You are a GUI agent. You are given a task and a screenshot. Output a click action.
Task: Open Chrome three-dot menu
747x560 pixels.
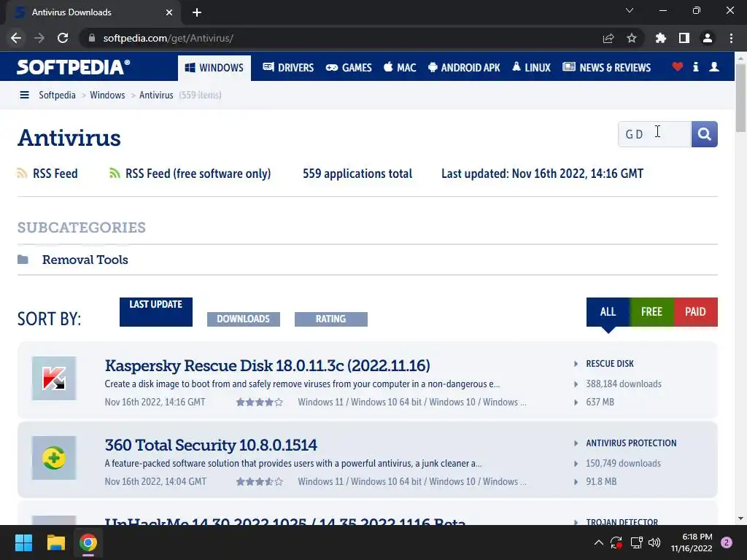tap(731, 38)
